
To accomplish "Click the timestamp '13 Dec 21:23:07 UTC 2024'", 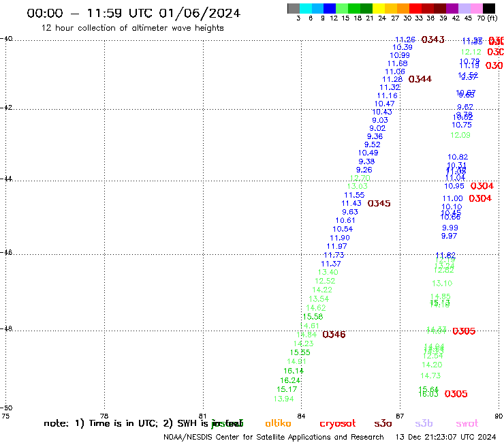I will click(x=445, y=438).
